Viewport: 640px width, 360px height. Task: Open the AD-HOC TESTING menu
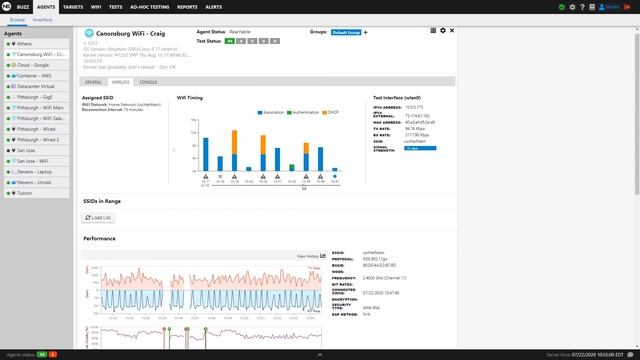tap(149, 7)
